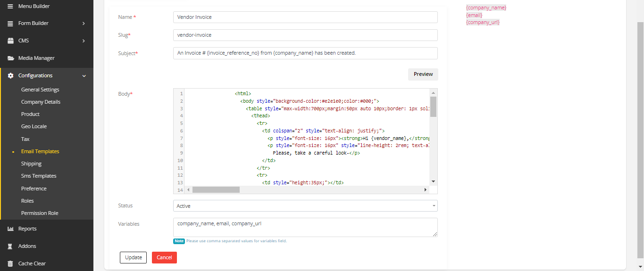Screen dimensions: 644x271
Task: Expand the Form Builder submenu chevron
Action: click(84, 23)
